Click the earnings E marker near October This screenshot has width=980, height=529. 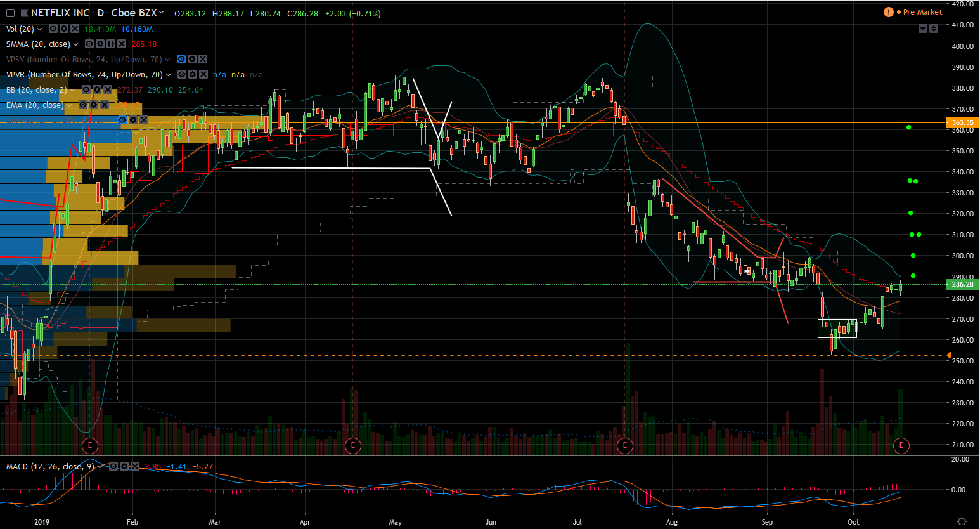pos(901,446)
